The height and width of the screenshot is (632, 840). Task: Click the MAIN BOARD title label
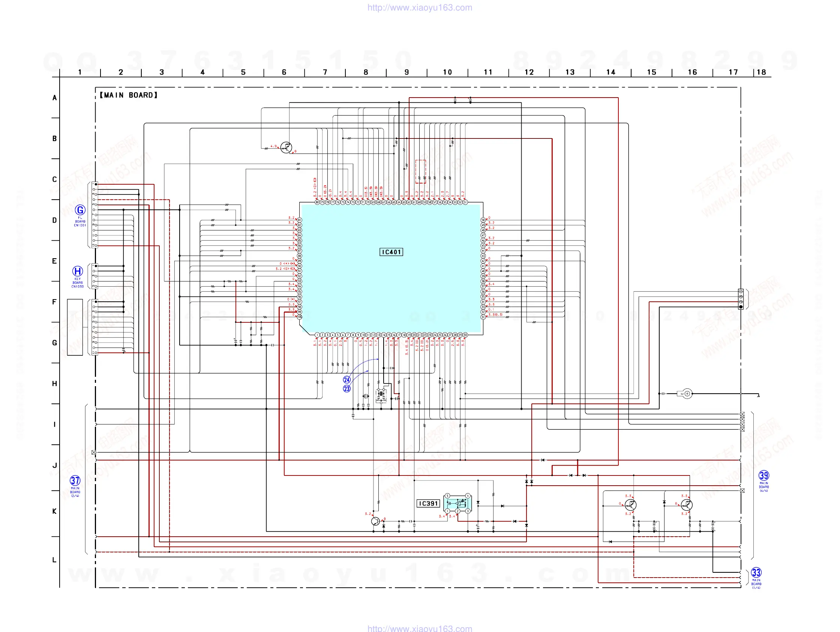point(129,95)
